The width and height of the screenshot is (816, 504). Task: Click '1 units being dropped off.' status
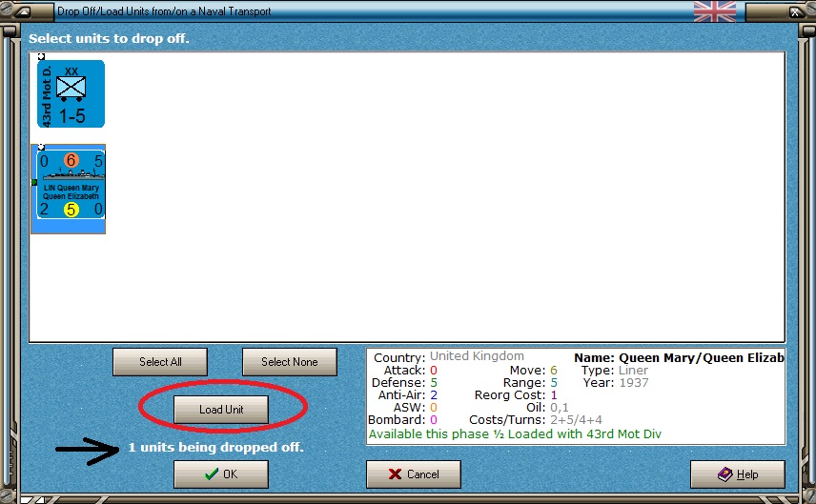click(x=215, y=447)
